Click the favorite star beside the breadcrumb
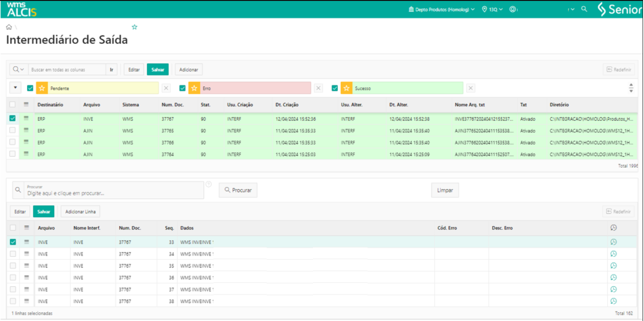 tap(134, 27)
